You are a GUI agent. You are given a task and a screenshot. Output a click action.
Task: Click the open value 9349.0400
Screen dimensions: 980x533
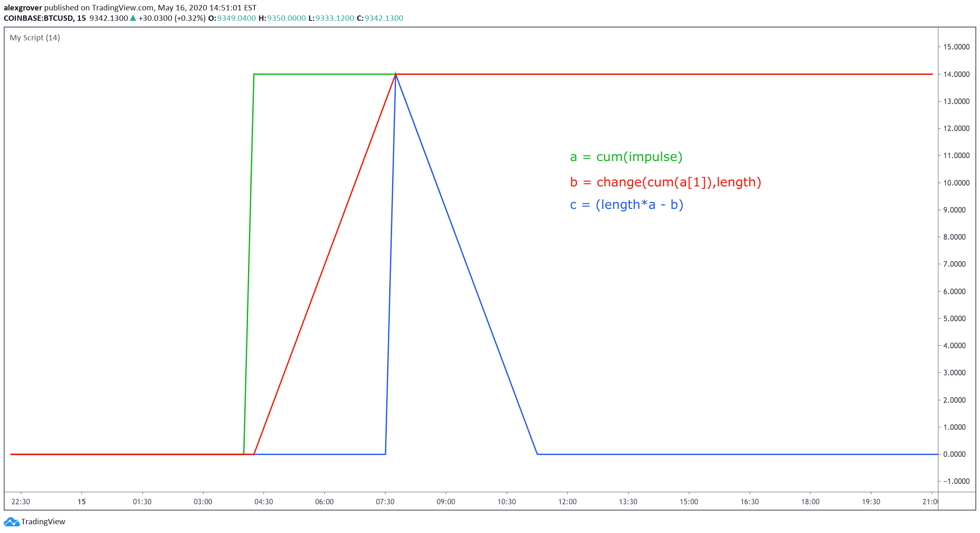[x=236, y=18]
